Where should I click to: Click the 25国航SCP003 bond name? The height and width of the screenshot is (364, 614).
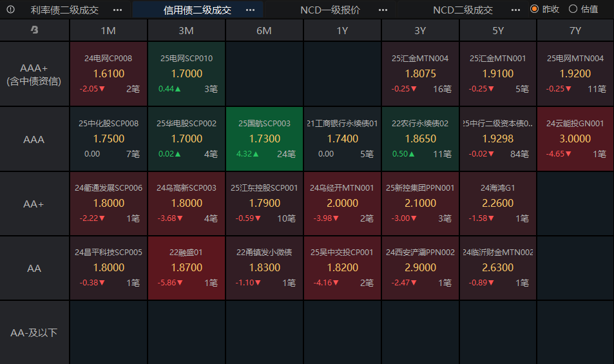tap(264, 123)
